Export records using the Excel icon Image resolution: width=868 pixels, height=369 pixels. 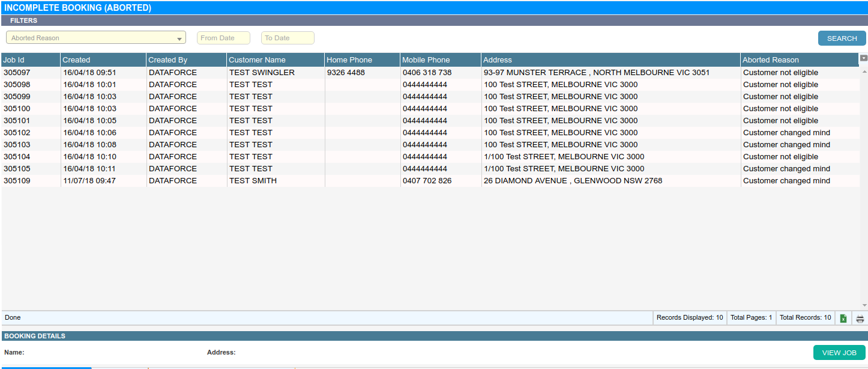tap(843, 318)
